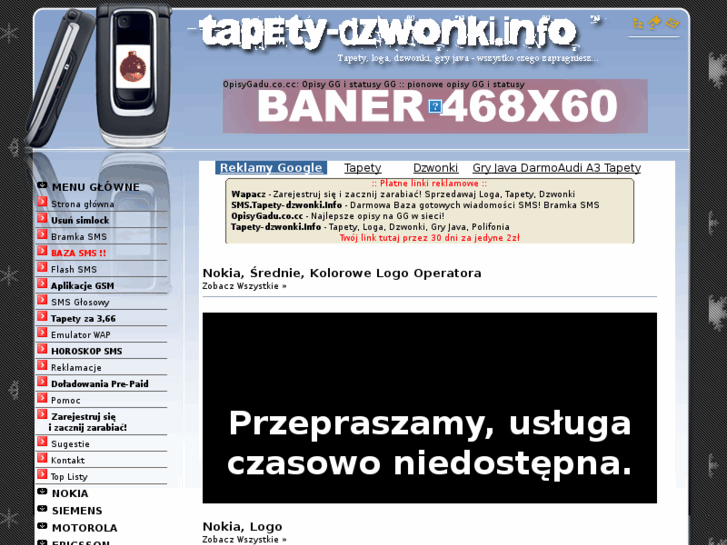Click the heading 'Nokia, Średnie, Kolorowe Logo Operatora'
Image resolution: width=727 pixels, height=545 pixels.
pos(342,273)
